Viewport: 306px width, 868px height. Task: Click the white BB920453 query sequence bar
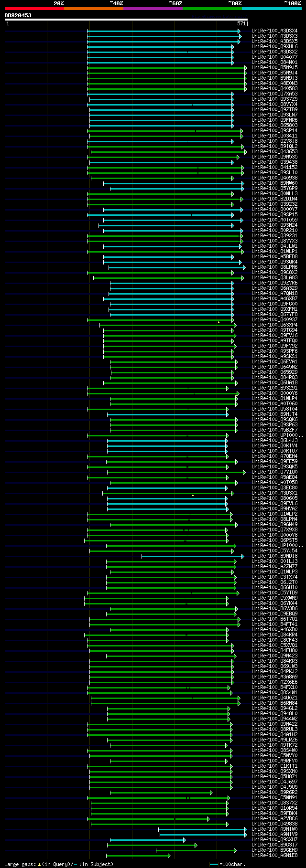point(126,20)
